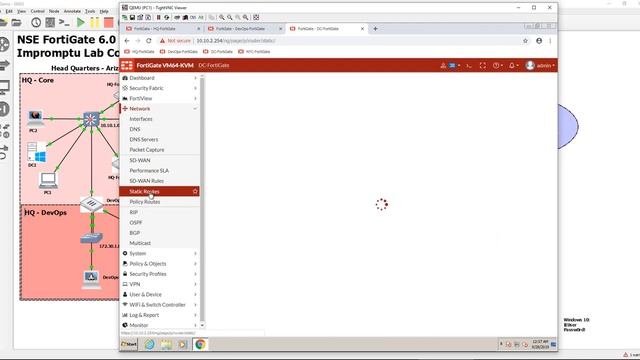Viewport: 640px width, 360px height.
Task: Go back in Chrome browser
Action: 127,41
